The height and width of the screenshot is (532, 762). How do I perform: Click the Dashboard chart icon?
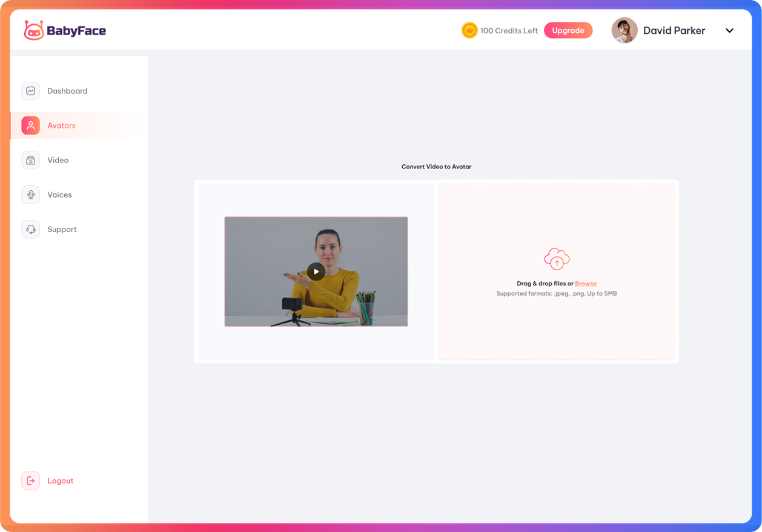[31, 91]
